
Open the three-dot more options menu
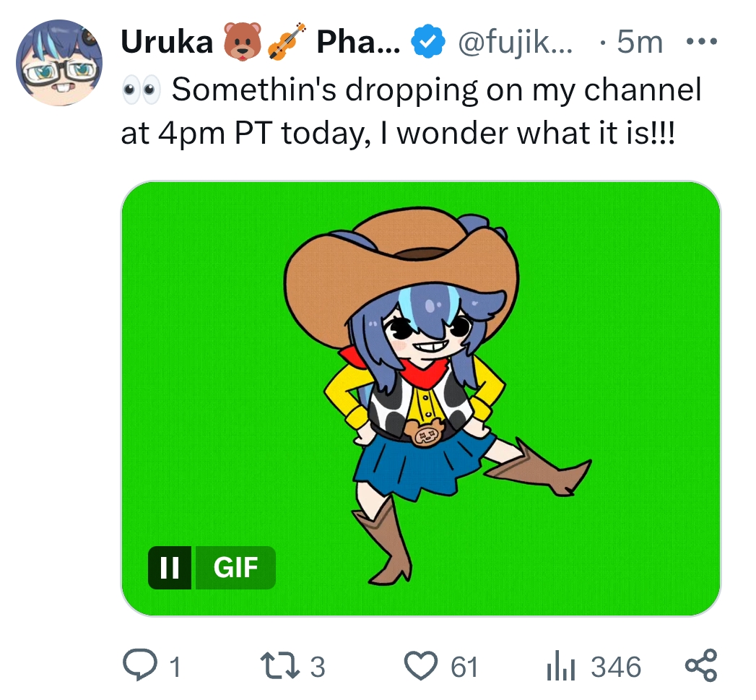point(702,42)
